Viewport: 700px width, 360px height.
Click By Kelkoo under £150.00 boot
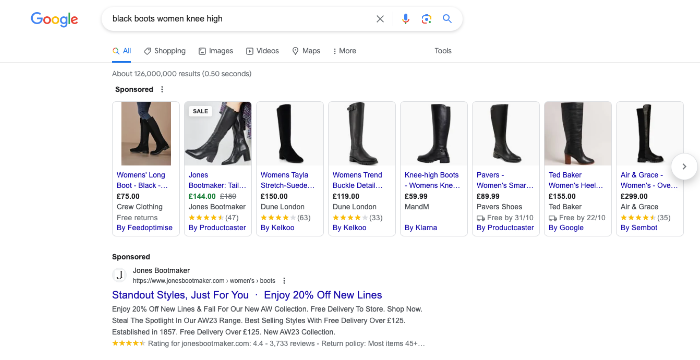pyautogui.click(x=277, y=228)
